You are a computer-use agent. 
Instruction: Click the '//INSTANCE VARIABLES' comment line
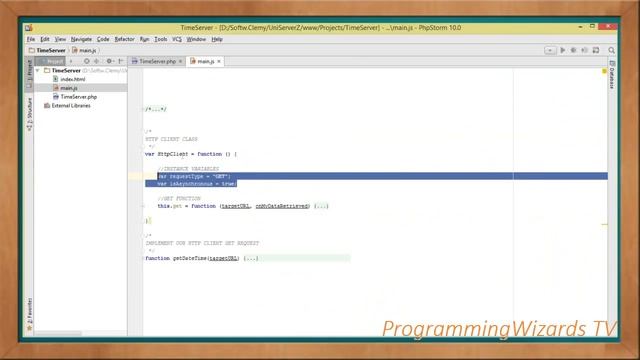tap(188, 169)
